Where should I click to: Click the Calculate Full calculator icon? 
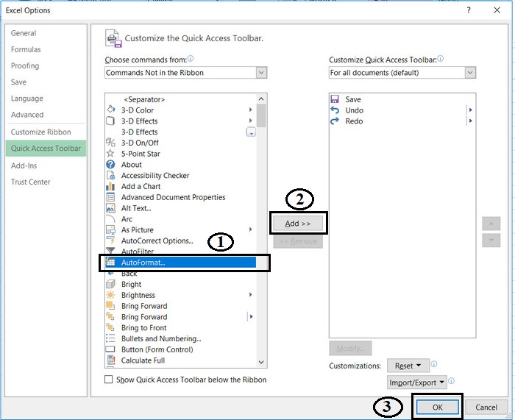point(110,360)
